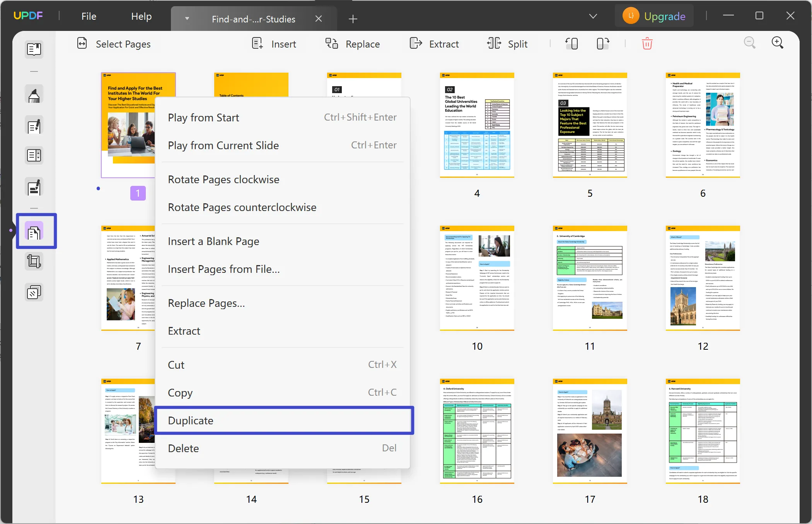Zoom out using the magnifier icon
The height and width of the screenshot is (524, 812).
(750, 43)
